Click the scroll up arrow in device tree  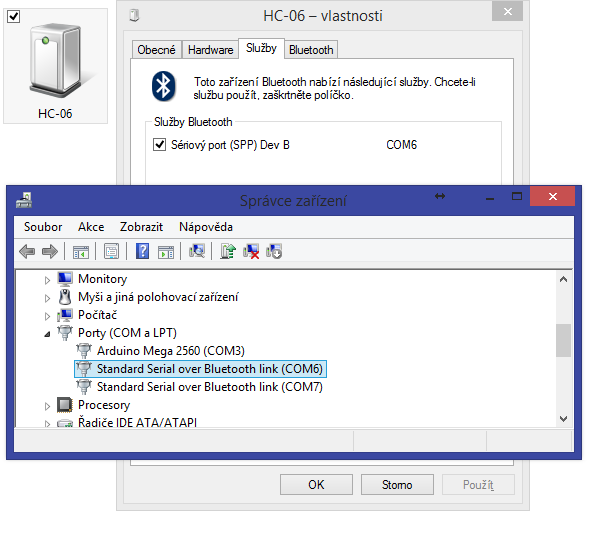563,279
